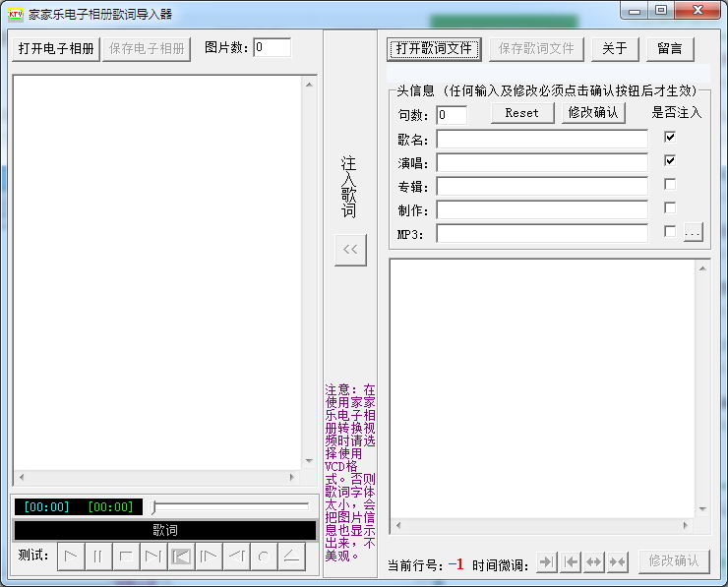Image resolution: width=728 pixels, height=587 pixels.
Task: Click the eject button in the test controls
Action: (291, 557)
